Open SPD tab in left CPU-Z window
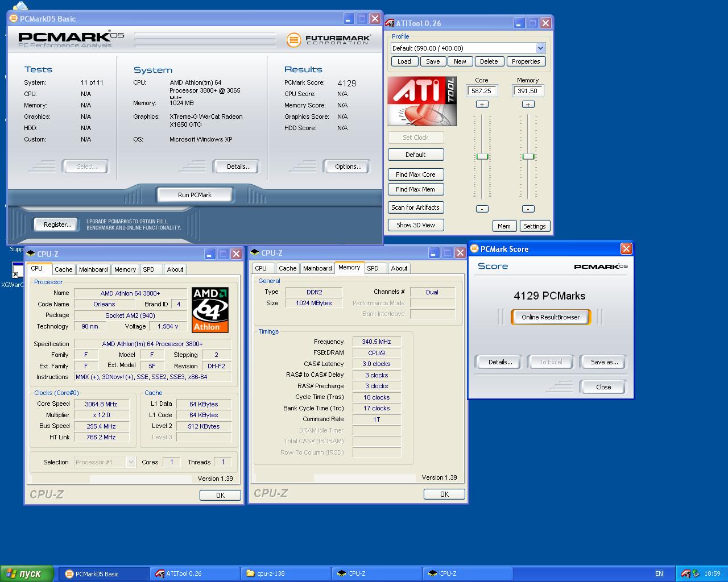Screen dimensions: 728x582 tap(148, 269)
